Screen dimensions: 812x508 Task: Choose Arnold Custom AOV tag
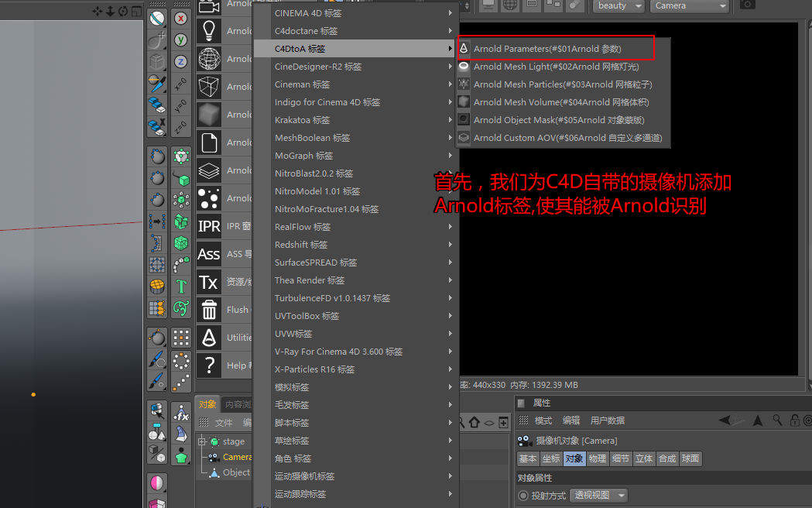564,138
